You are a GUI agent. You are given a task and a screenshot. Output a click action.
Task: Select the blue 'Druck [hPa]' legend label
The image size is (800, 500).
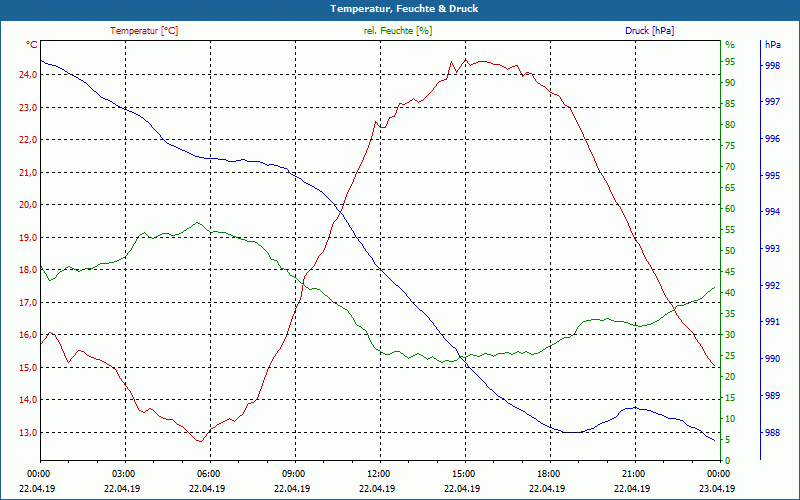click(x=649, y=31)
